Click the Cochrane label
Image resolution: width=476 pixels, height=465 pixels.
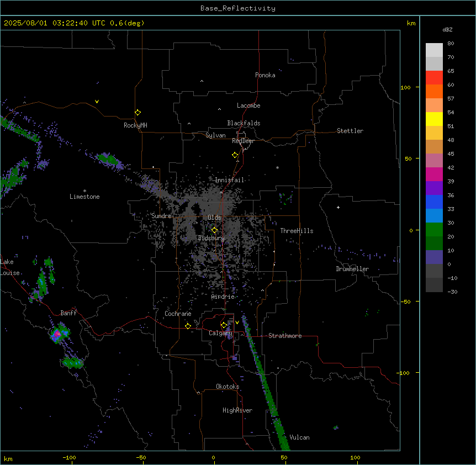point(178,314)
